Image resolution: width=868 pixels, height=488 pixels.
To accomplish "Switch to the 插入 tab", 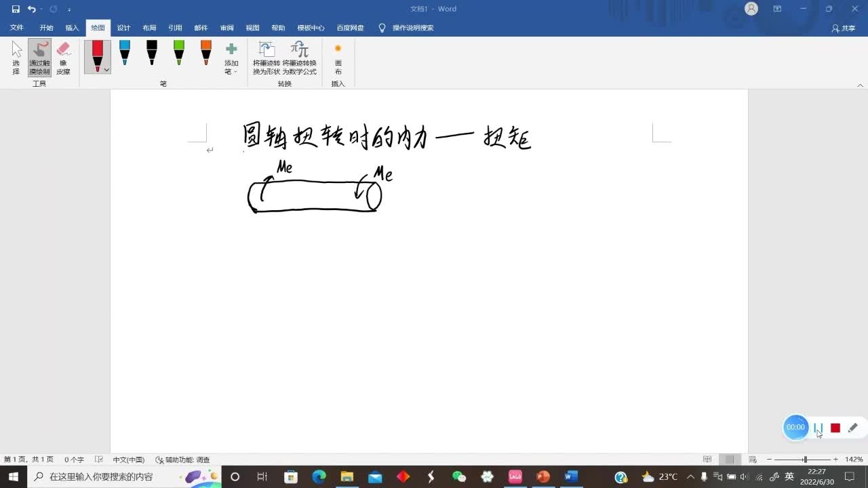I will click(72, 28).
